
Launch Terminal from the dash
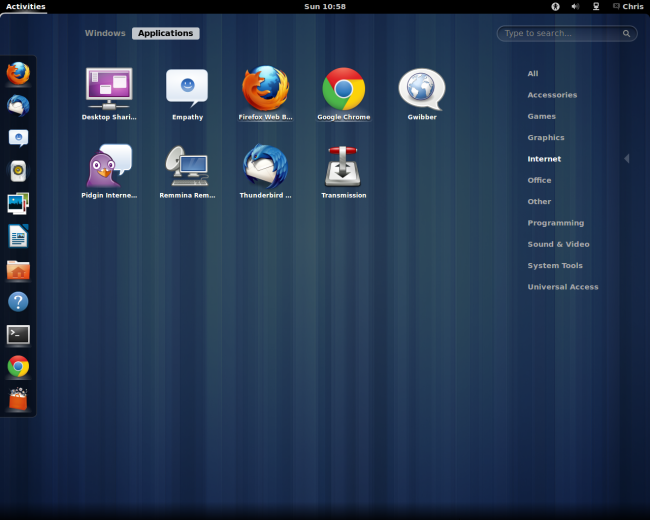[18, 335]
